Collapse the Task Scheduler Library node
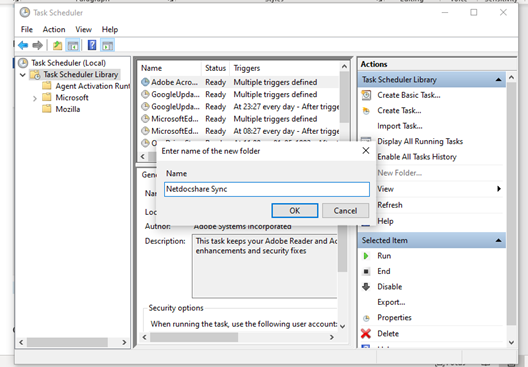 tap(23, 75)
